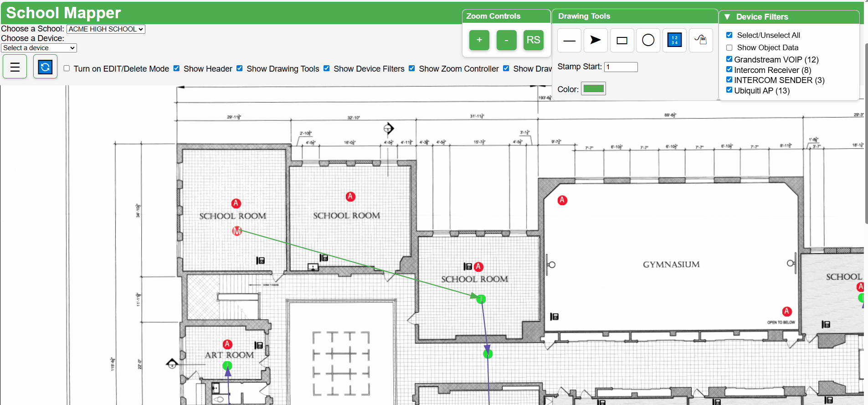Activate the number stamp tool
Screen dimensions: 868x405
674,41
